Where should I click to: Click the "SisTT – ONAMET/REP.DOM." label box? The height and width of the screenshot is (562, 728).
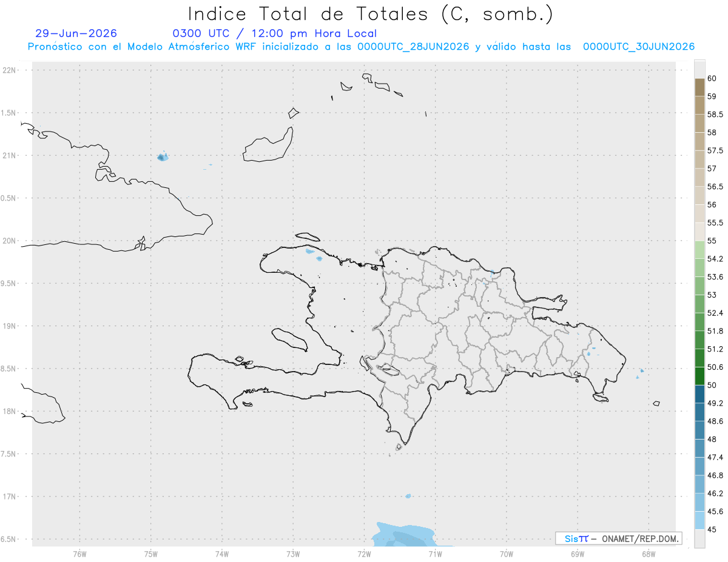click(x=619, y=538)
